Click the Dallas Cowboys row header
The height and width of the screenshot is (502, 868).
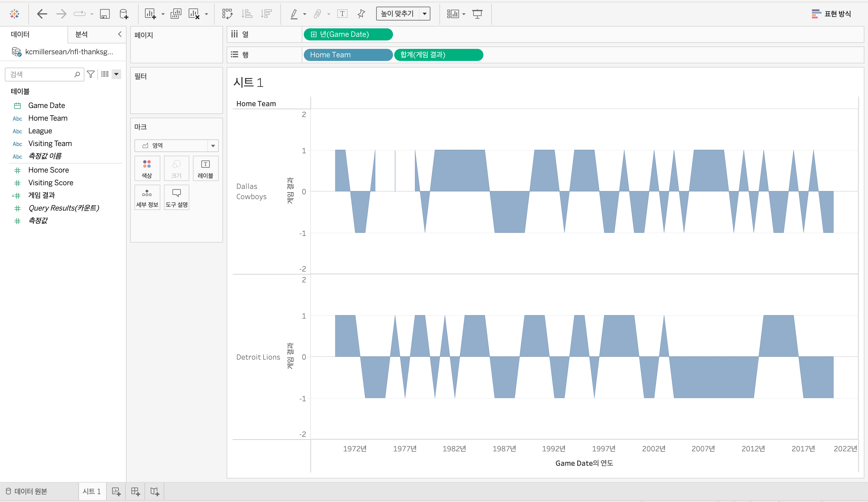point(251,191)
